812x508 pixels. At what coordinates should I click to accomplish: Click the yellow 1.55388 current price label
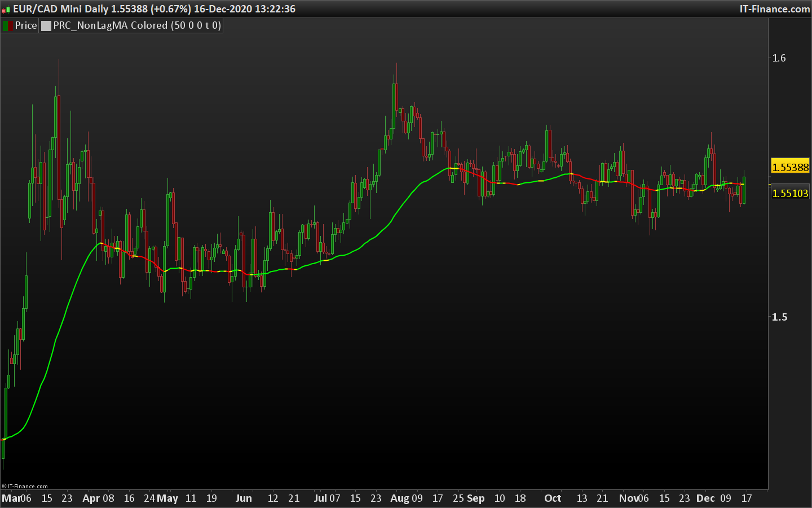point(790,167)
